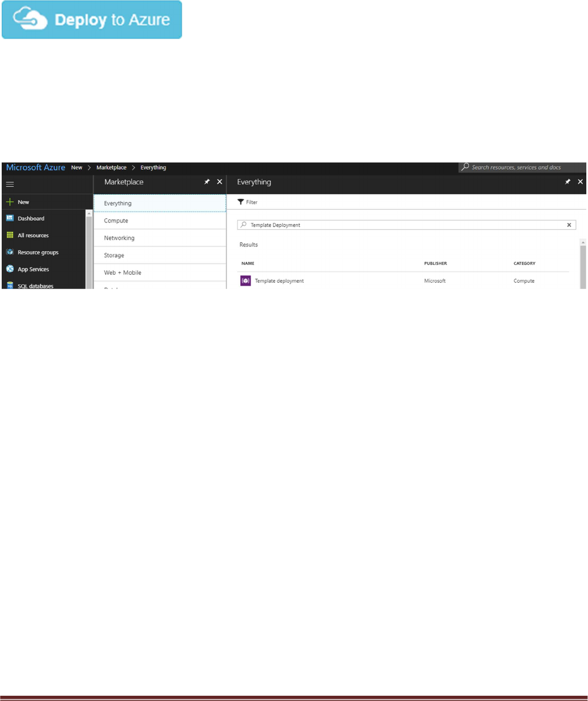The width and height of the screenshot is (588, 701).
Task: Open Resource groups cube icon
Action: [10, 252]
